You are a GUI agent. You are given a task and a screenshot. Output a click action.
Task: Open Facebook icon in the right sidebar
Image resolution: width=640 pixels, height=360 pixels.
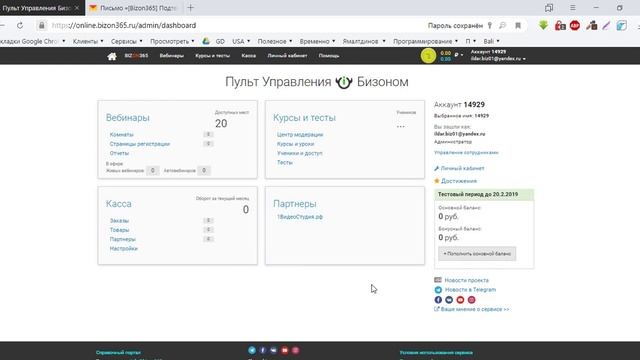(438, 300)
